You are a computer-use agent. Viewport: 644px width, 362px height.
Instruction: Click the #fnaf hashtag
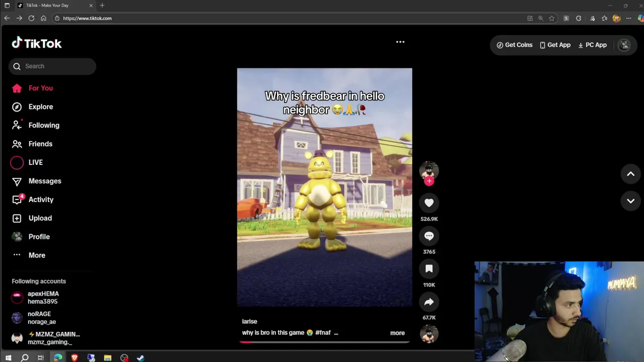(323, 333)
